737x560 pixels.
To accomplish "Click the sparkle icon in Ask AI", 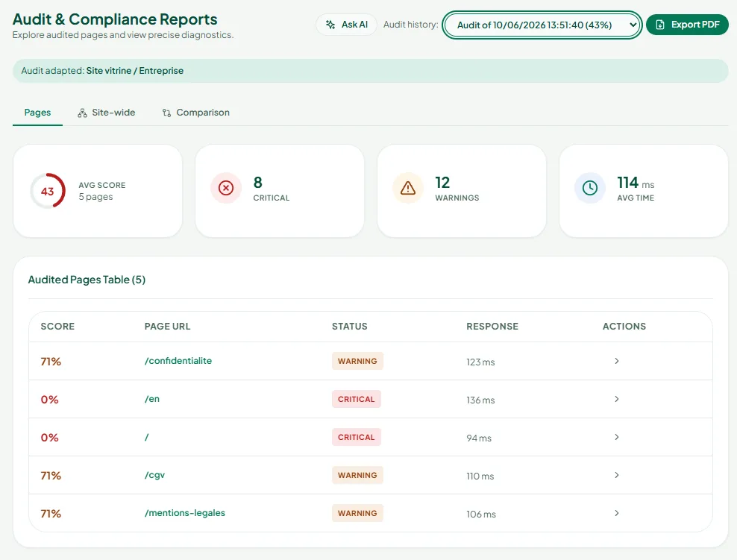I will pyautogui.click(x=330, y=25).
